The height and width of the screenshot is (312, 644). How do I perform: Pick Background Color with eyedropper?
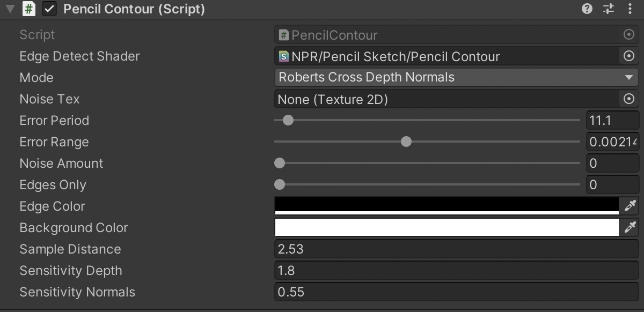[x=630, y=227]
